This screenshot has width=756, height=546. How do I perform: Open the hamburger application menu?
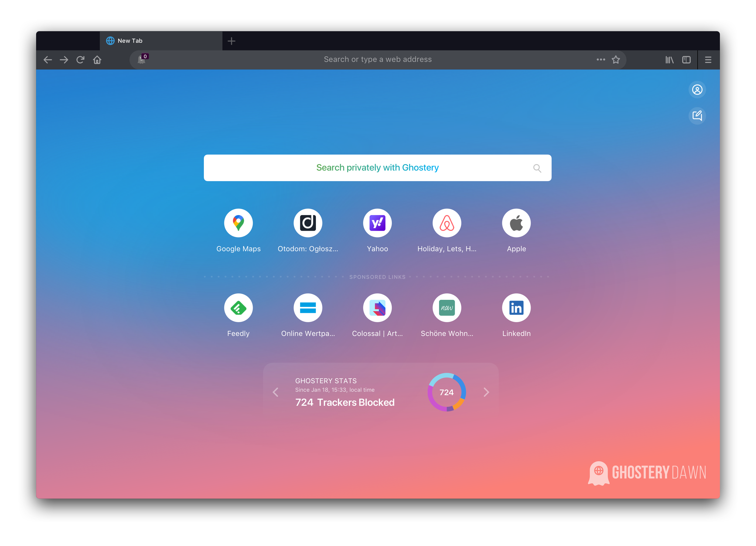pos(708,60)
